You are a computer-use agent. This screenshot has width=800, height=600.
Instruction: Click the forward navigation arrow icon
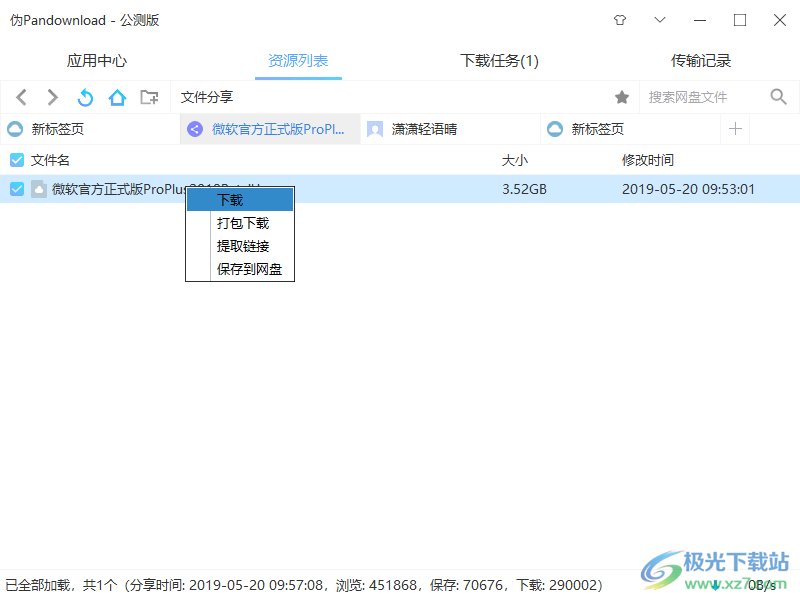tap(51, 97)
